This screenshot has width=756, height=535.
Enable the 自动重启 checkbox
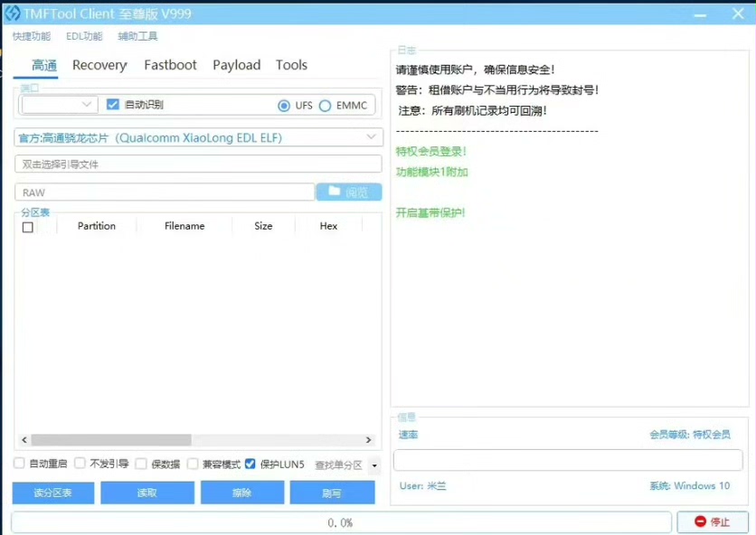coord(19,464)
